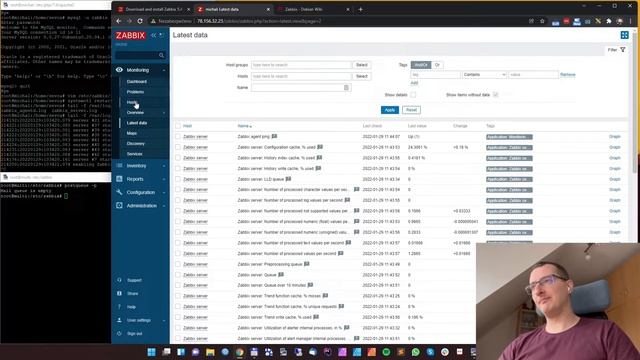This screenshot has height=360, width=640.
Task: Check the box for the Zabbix server: LLD queue row
Action: [178, 179]
